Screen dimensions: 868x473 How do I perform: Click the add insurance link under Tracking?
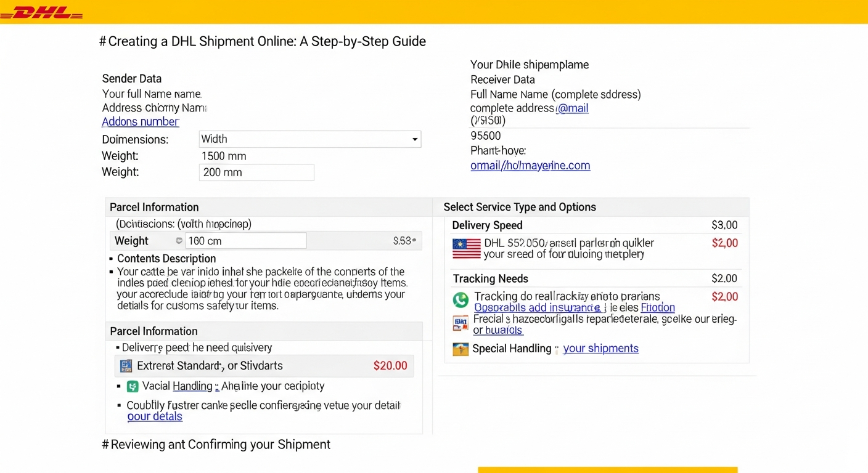point(536,307)
